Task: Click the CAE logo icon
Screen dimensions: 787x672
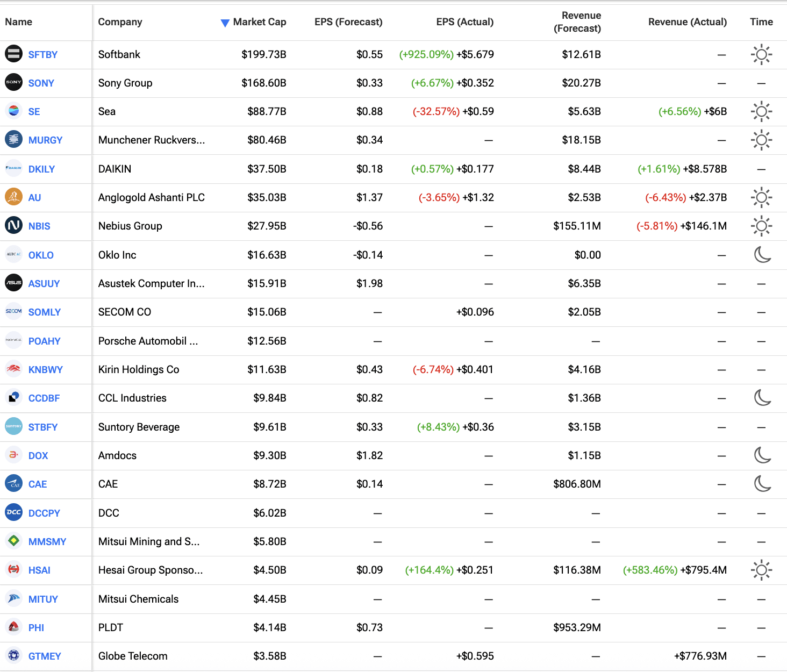Action: [x=13, y=484]
